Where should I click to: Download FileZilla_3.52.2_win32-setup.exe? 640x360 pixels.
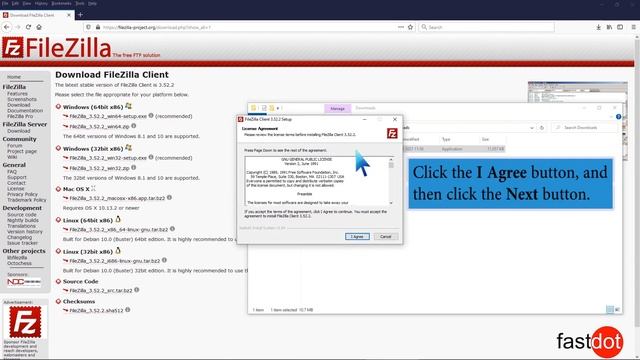pos(108,158)
